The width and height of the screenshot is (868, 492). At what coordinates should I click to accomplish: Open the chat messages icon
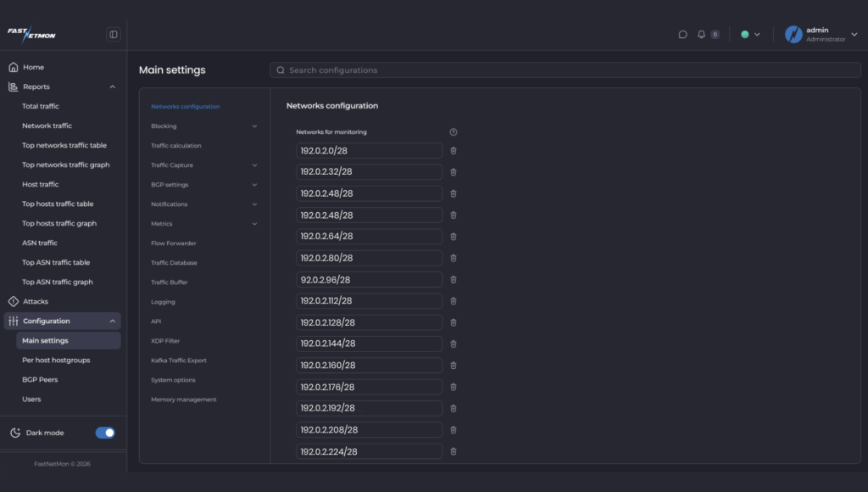(x=682, y=35)
